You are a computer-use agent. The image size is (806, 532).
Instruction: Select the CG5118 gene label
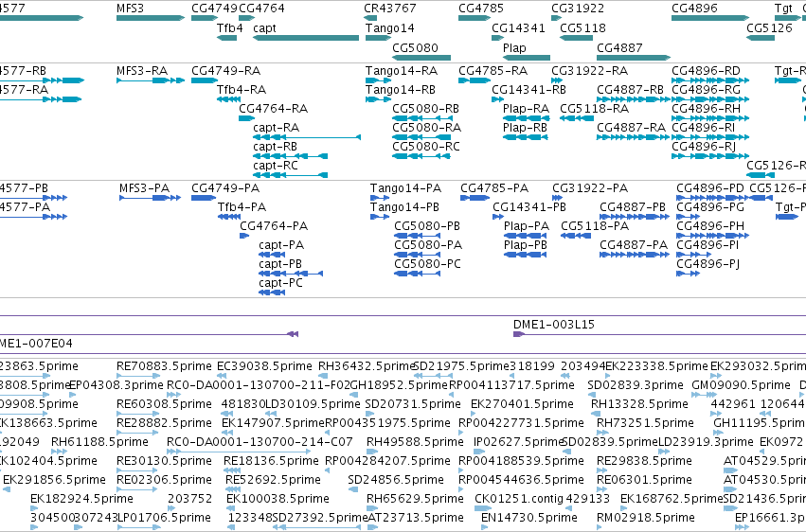click(582, 27)
